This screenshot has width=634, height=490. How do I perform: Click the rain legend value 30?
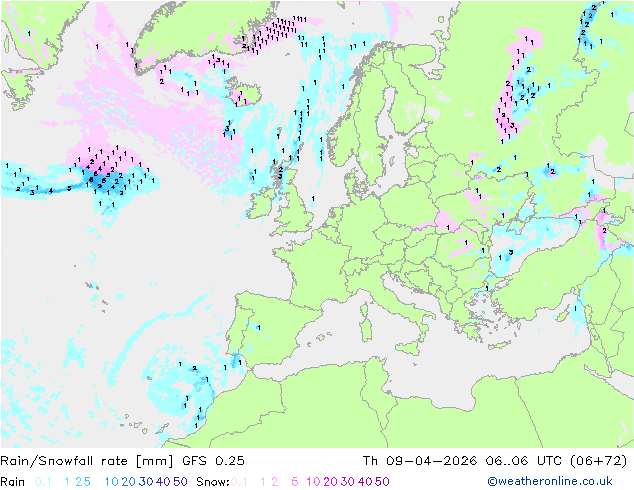coord(146,482)
